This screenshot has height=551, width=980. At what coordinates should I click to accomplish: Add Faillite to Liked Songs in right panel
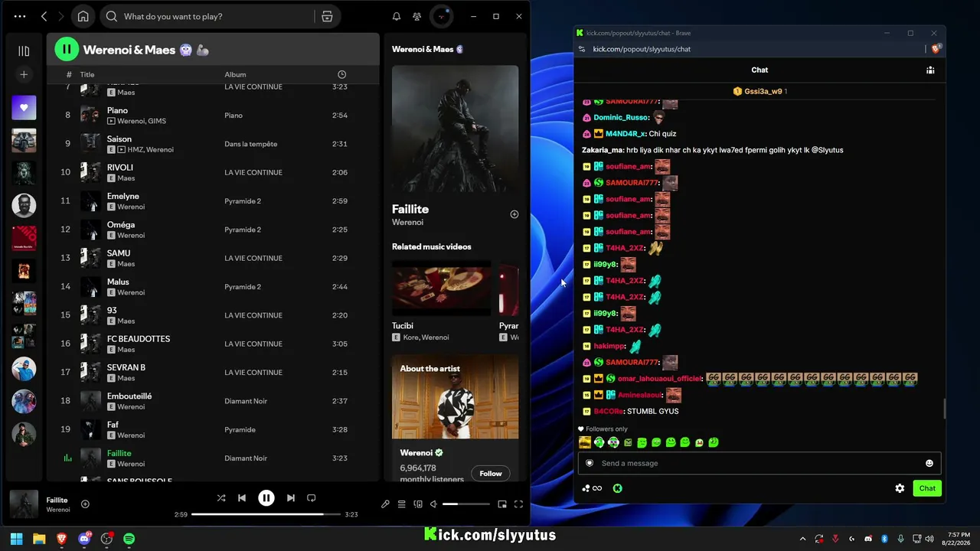(514, 214)
